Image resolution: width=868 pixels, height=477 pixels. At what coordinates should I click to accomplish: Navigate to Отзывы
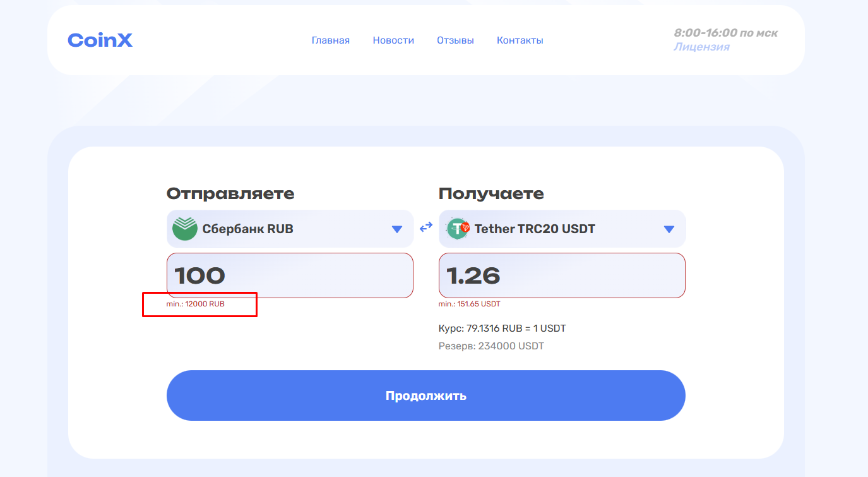pos(455,40)
